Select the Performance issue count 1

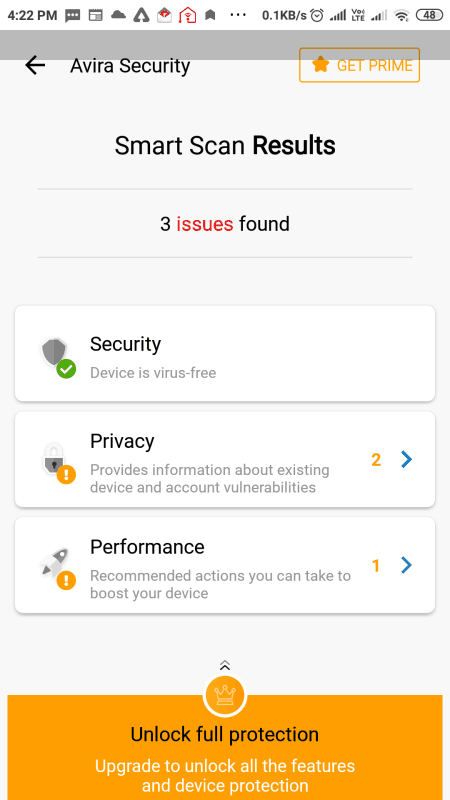point(376,565)
